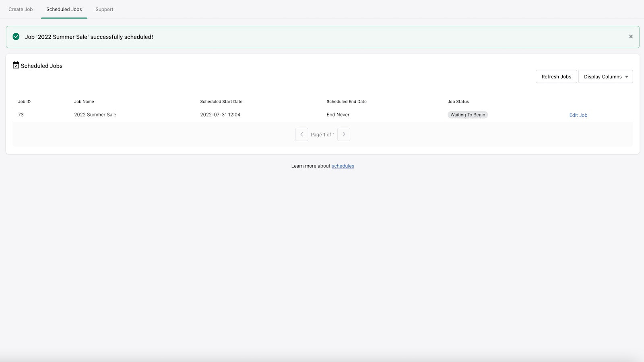This screenshot has height=362, width=644.
Task: Click the Waiting To Begin status badge
Action: 468,115
